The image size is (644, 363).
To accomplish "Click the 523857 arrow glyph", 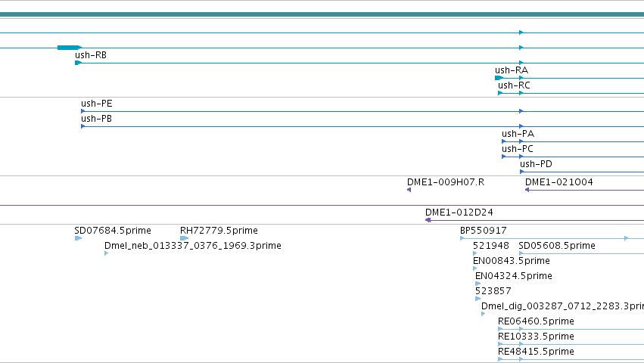I will click(x=478, y=299).
